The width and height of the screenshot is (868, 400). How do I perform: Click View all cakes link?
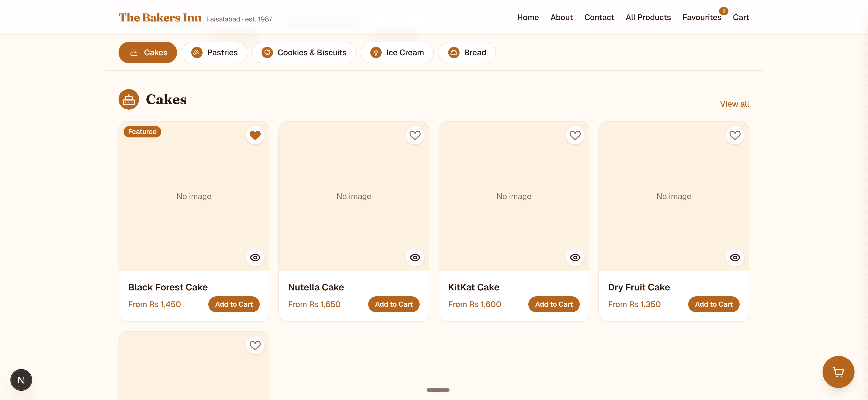(734, 104)
